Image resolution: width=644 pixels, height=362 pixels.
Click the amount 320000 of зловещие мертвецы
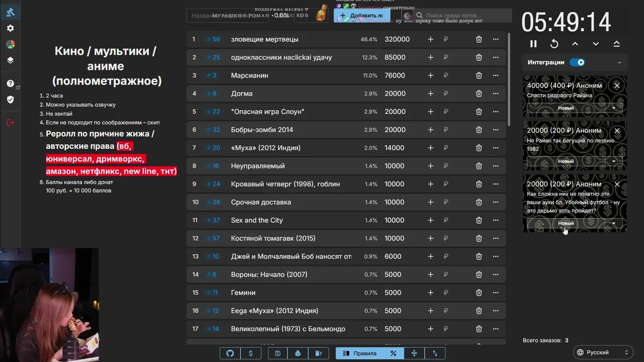tap(397, 39)
